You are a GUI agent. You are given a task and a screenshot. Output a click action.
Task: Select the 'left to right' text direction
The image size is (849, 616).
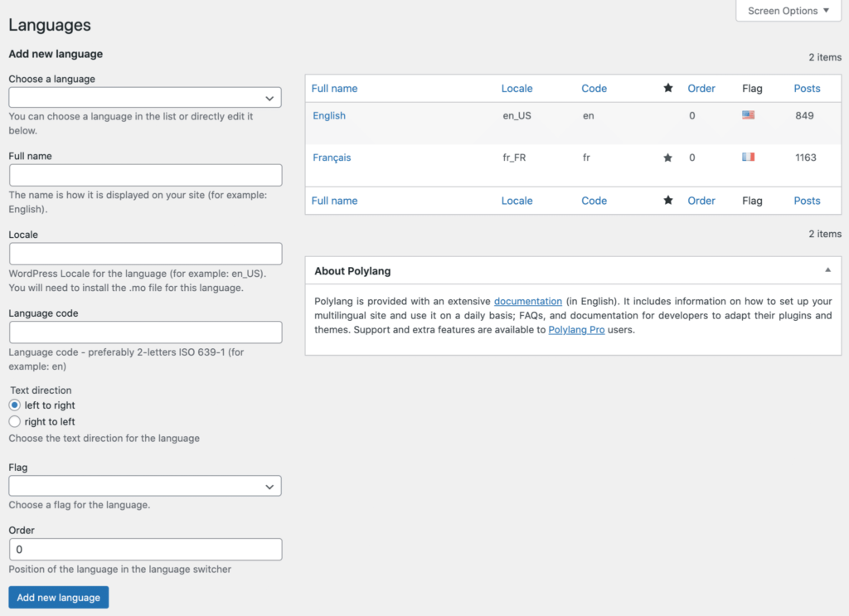15,405
